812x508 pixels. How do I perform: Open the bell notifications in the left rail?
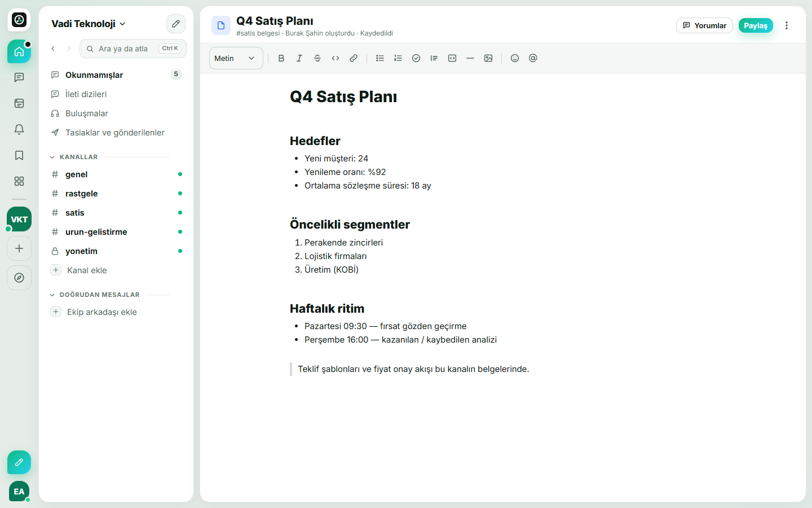click(19, 129)
